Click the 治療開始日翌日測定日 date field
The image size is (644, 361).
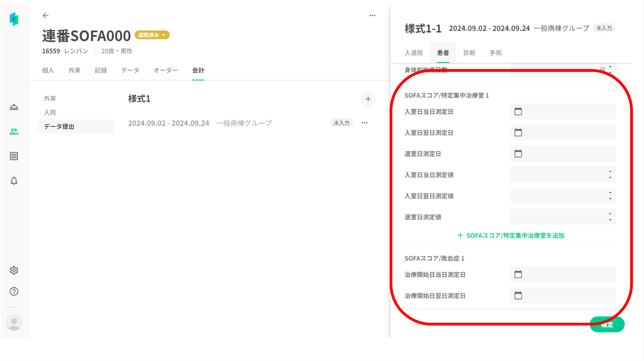pos(563,296)
